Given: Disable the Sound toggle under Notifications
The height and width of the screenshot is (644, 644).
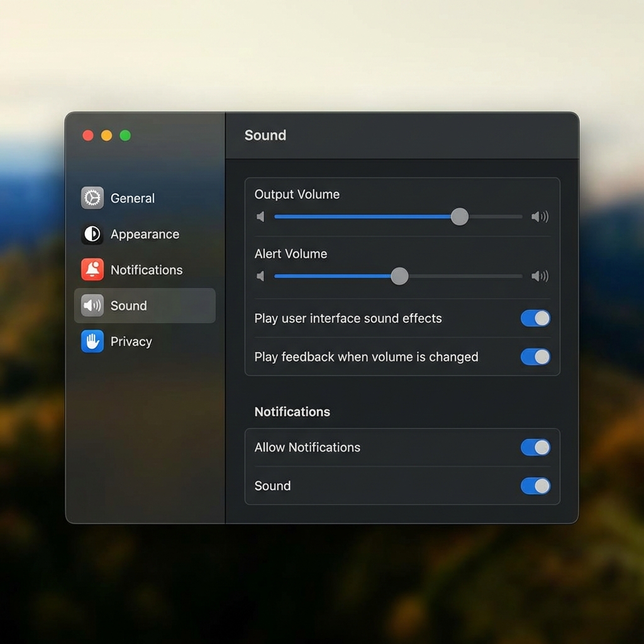Looking at the screenshot, I should click(535, 486).
